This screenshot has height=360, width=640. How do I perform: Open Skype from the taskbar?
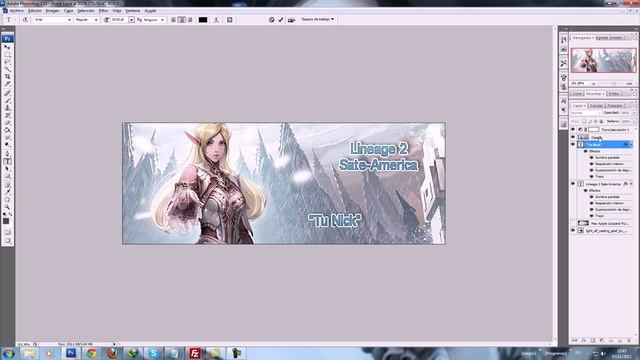click(x=153, y=353)
